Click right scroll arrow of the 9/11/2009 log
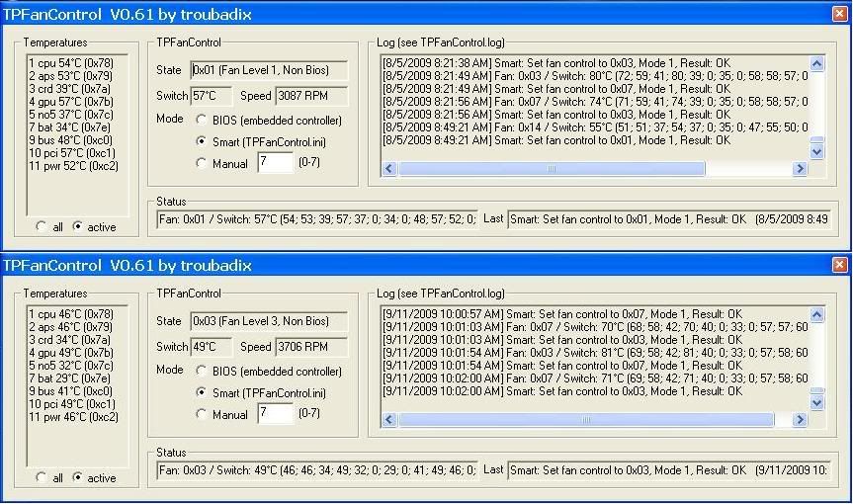The height and width of the screenshot is (504, 853). click(800, 420)
